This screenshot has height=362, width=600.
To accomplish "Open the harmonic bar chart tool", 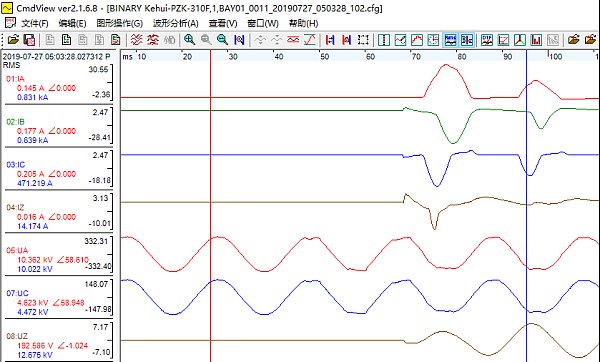I will click(x=536, y=39).
